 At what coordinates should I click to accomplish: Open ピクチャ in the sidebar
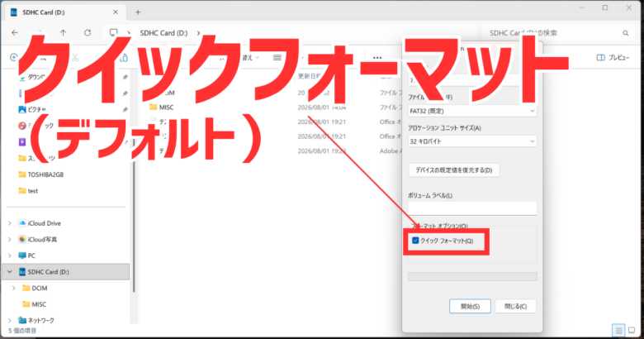[36, 109]
